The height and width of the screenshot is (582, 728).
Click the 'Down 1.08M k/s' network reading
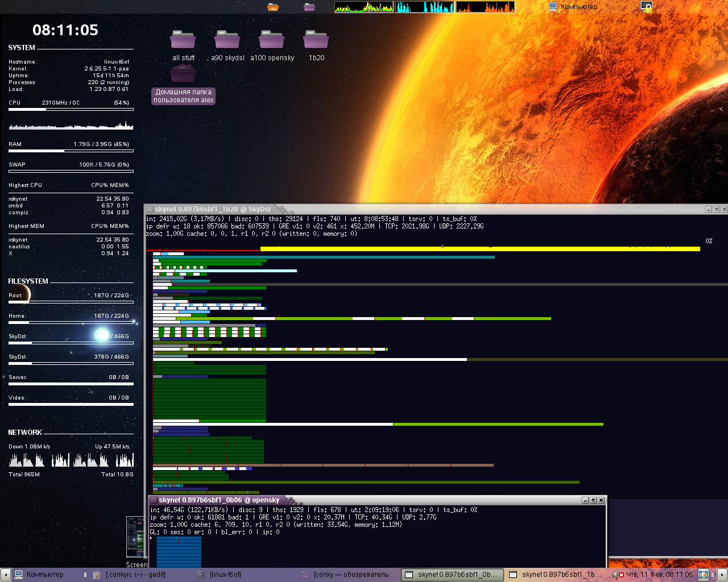tap(30, 447)
